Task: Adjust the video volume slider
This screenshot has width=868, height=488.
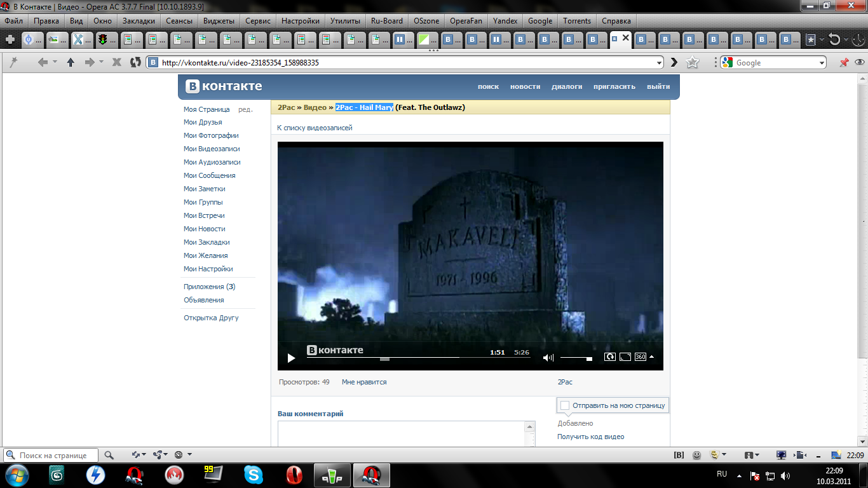Action: (576, 358)
